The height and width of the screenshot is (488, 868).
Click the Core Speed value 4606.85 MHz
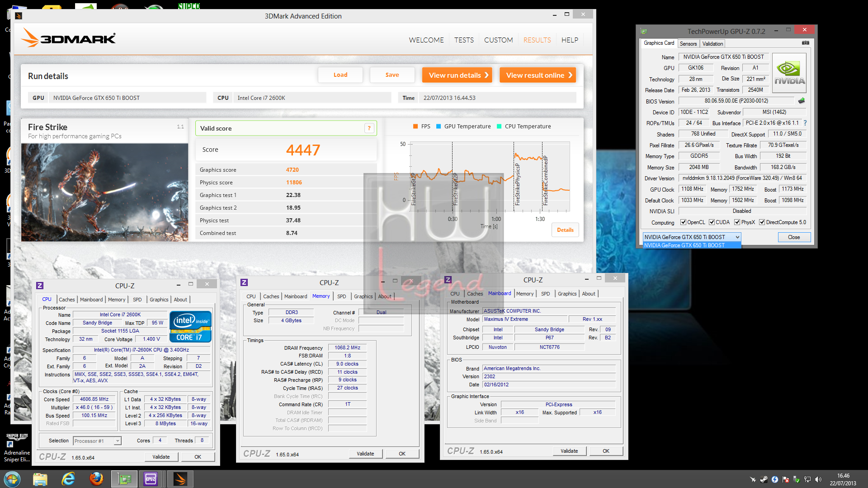point(94,399)
